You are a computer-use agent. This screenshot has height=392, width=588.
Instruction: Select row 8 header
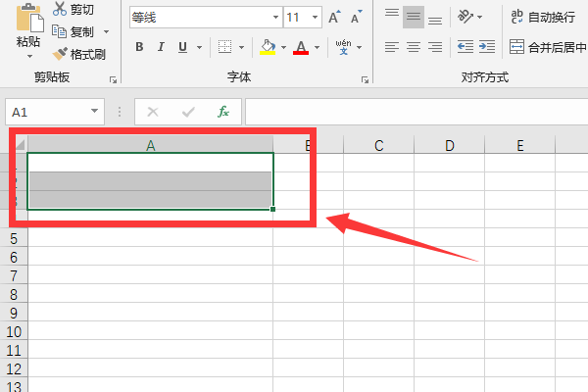click(14, 294)
